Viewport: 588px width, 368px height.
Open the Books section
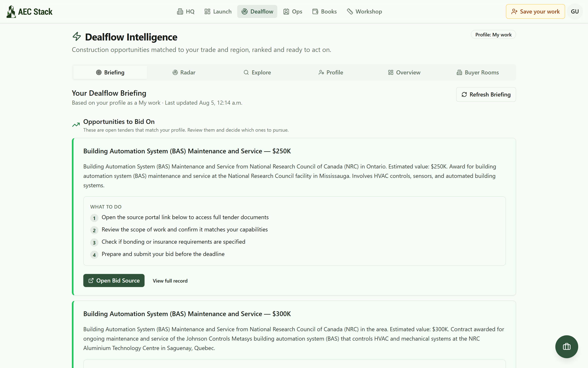(324, 11)
